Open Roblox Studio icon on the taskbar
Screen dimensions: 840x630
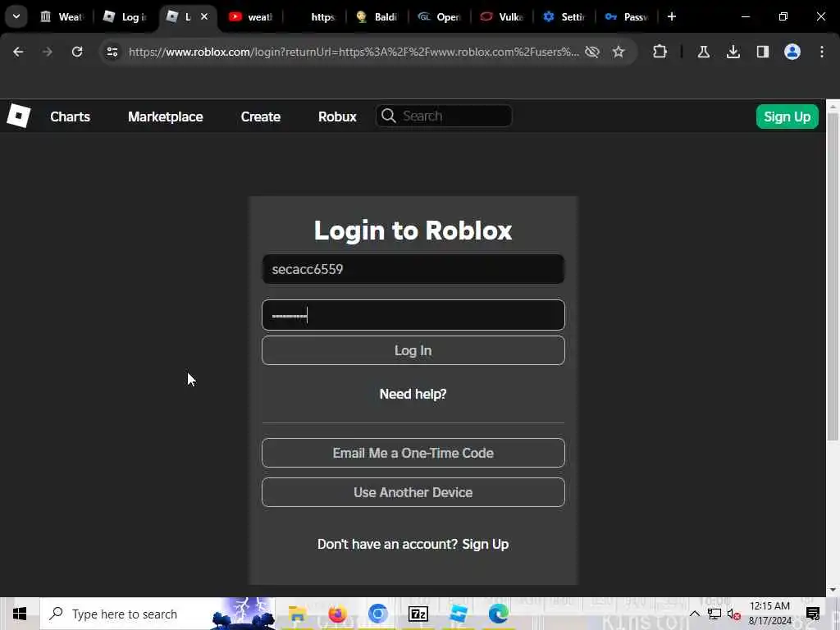(x=459, y=614)
